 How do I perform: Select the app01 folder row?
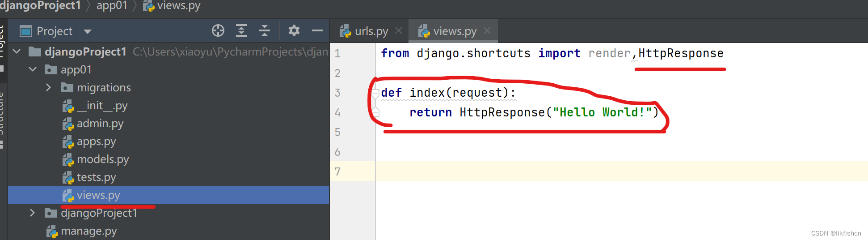pos(169,69)
